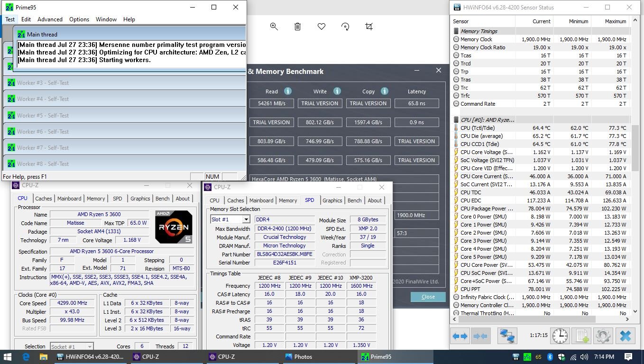The height and width of the screenshot is (364, 644).
Task: Click the lightning icon beside CPU Core Voltage
Action: (456, 152)
